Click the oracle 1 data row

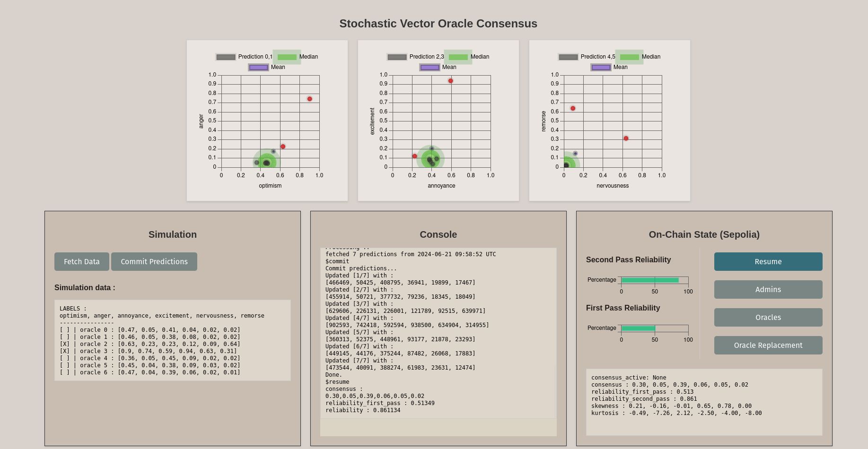pyautogui.click(x=150, y=337)
